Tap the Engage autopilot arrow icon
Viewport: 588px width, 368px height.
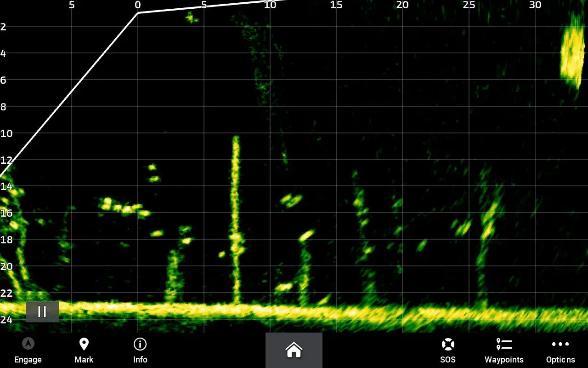click(28, 344)
